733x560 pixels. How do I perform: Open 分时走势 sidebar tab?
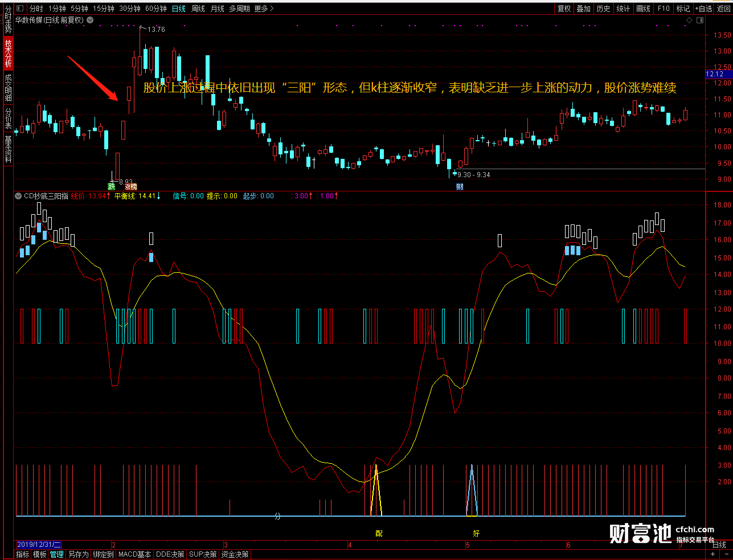point(8,21)
